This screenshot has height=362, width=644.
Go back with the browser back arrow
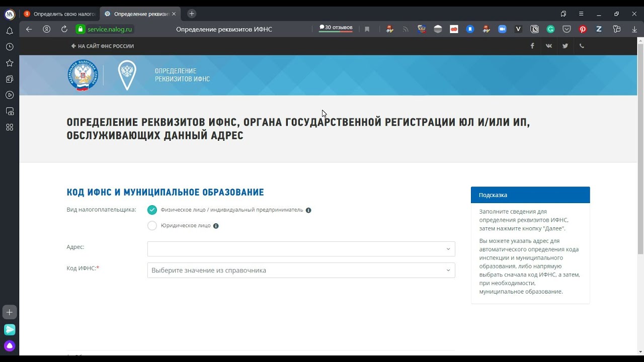(x=29, y=29)
